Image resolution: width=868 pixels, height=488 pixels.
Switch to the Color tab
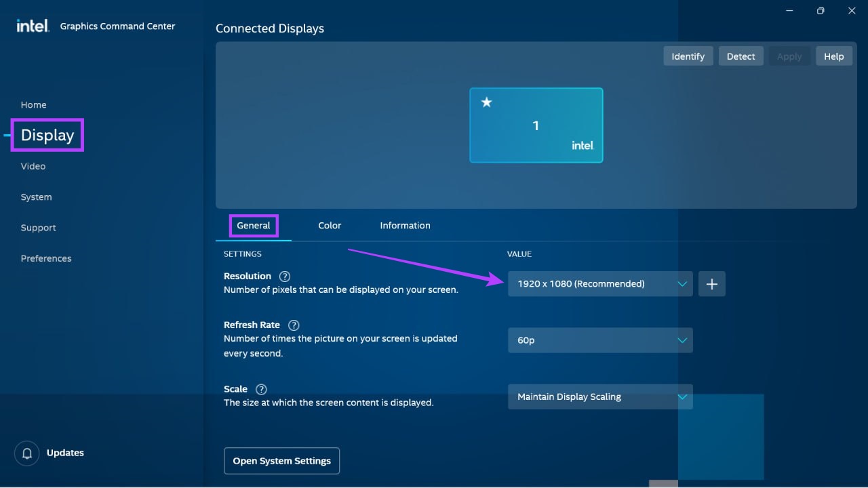(x=330, y=226)
